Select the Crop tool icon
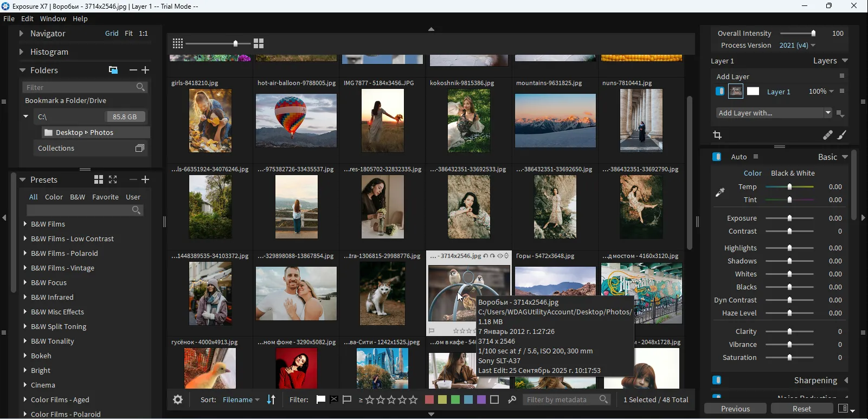Screen dimensions: 868x419 click(718, 135)
